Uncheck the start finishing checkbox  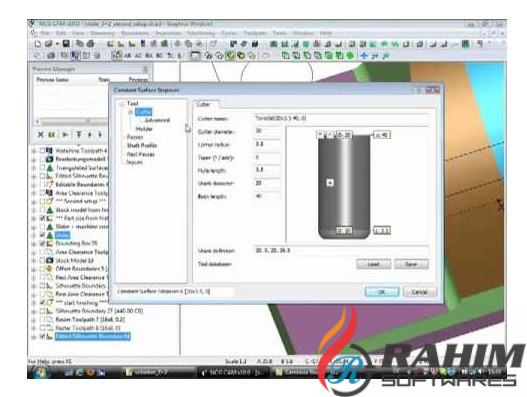[42, 303]
